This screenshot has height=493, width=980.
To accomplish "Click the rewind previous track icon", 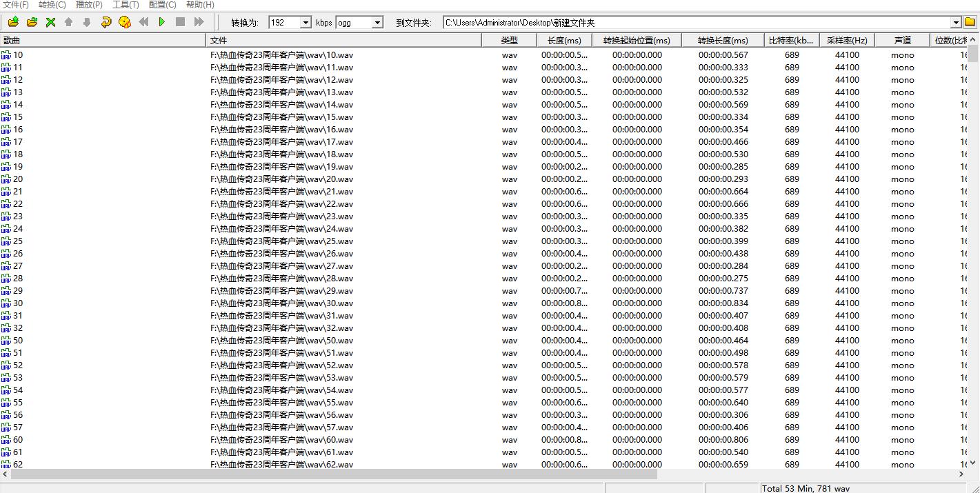I will coord(143,22).
